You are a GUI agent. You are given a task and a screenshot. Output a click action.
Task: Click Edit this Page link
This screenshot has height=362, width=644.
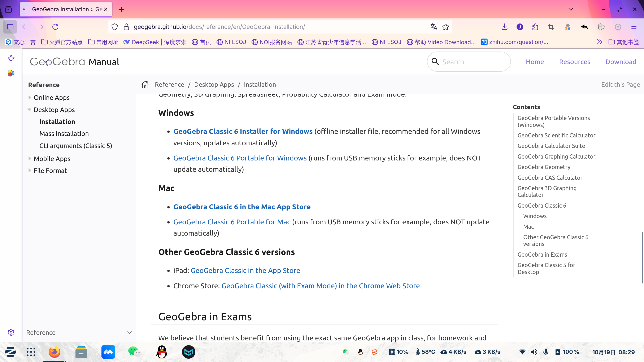click(x=620, y=84)
